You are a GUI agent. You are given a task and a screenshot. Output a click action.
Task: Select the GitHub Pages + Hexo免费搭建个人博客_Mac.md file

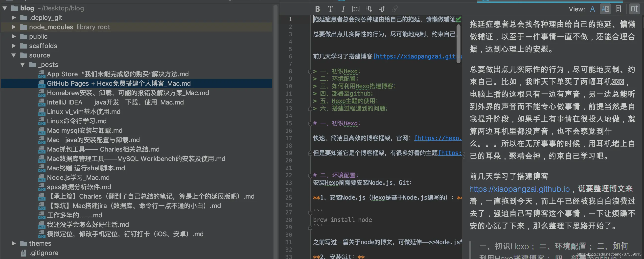[x=119, y=84]
